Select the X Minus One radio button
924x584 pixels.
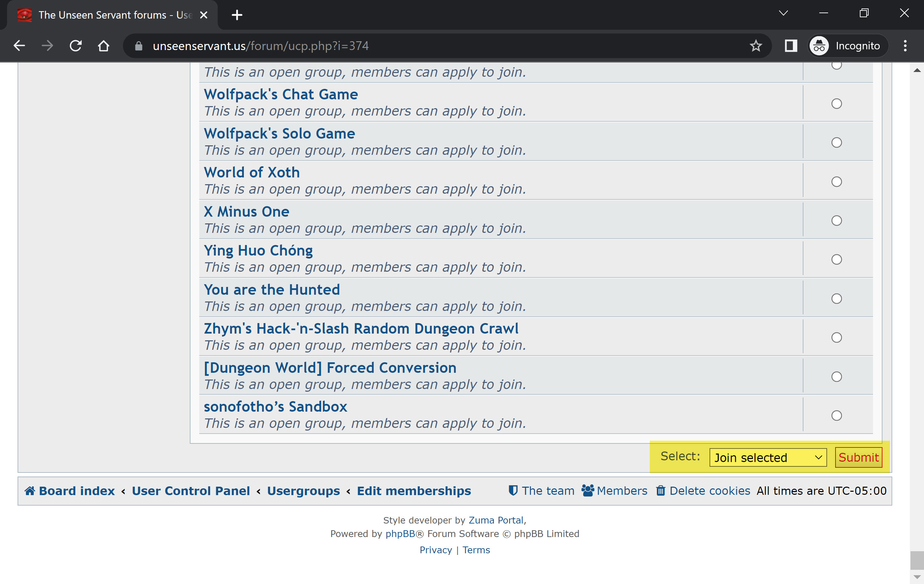(837, 220)
